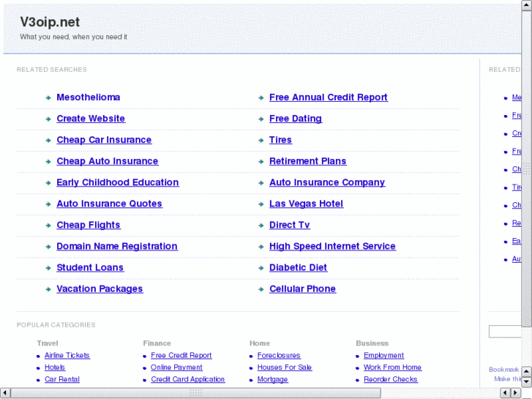
Task: Open the Cheap Car Insurance link
Action: 104,140
